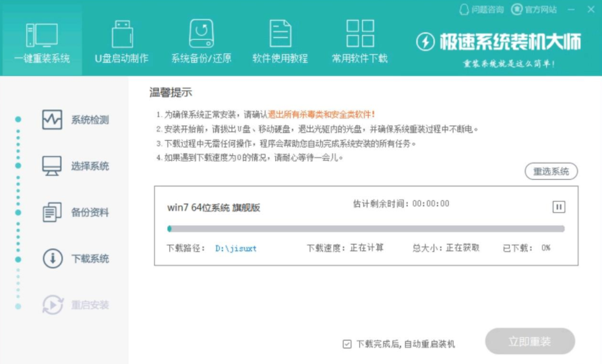
Task: Click the download progress bar
Action: (x=365, y=229)
